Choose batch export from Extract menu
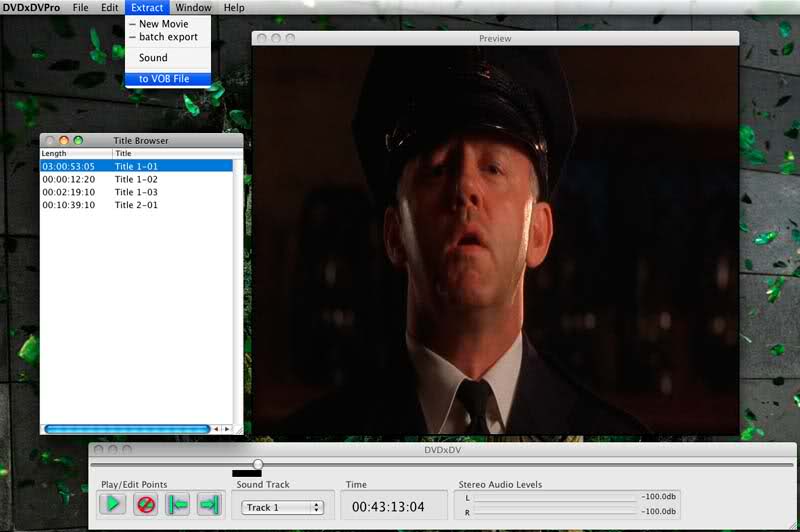This screenshot has height=532, width=800. [x=168, y=37]
